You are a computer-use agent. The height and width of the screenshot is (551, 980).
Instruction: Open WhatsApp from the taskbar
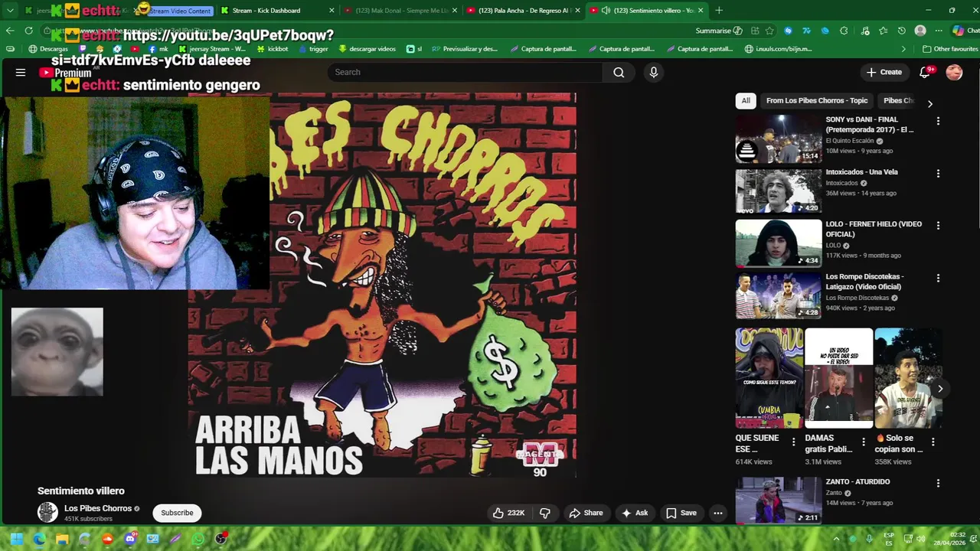pyautogui.click(x=198, y=539)
